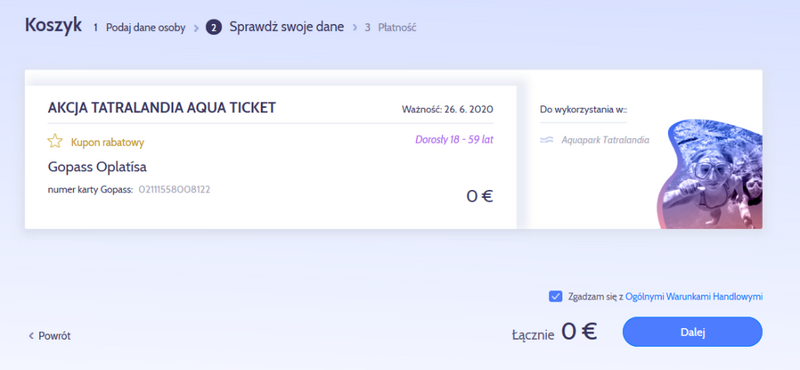This screenshot has width=800, height=370.
Task: Click the AKCJA TATRALANDIA AQUA TICKET title
Action: (x=162, y=108)
